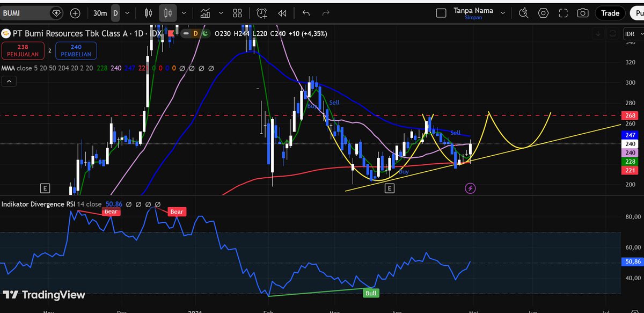Image resolution: width=644 pixels, height=313 pixels.
Task: Collapse the indicator legend chevron button
Action: 9,82
